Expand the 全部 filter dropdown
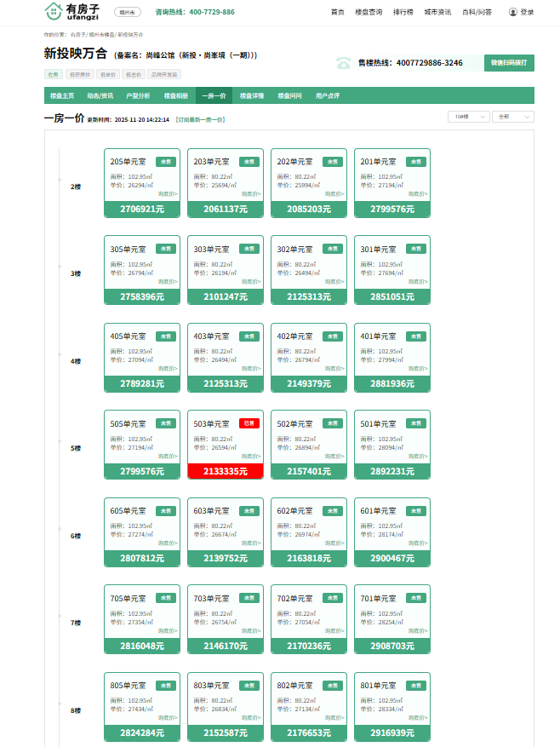Viewport: 560px width, 747px height. point(512,117)
